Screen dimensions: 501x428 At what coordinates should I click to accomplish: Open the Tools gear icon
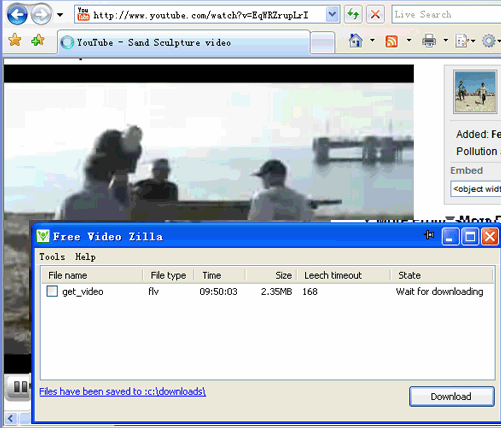click(489, 41)
